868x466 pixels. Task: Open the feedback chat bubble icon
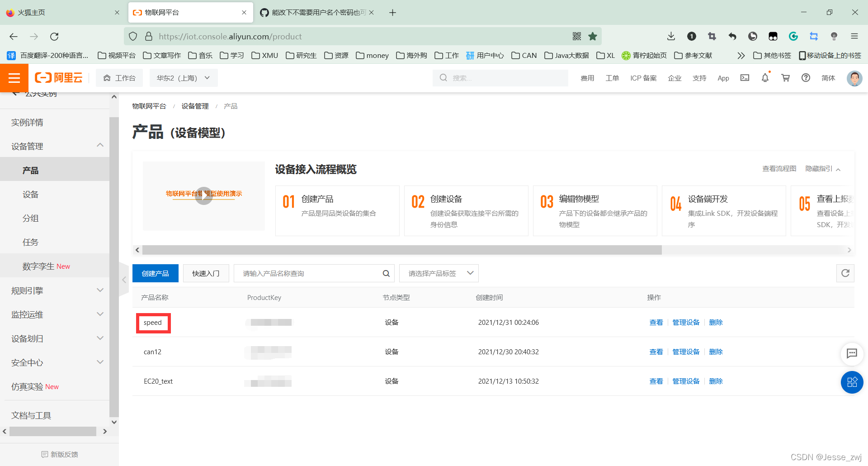(x=852, y=353)
